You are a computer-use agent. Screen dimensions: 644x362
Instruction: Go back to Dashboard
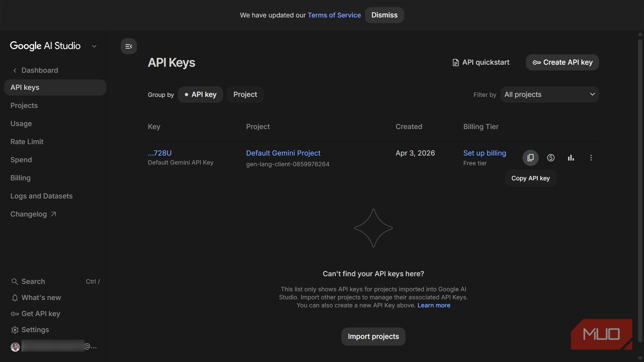(35, 70)
